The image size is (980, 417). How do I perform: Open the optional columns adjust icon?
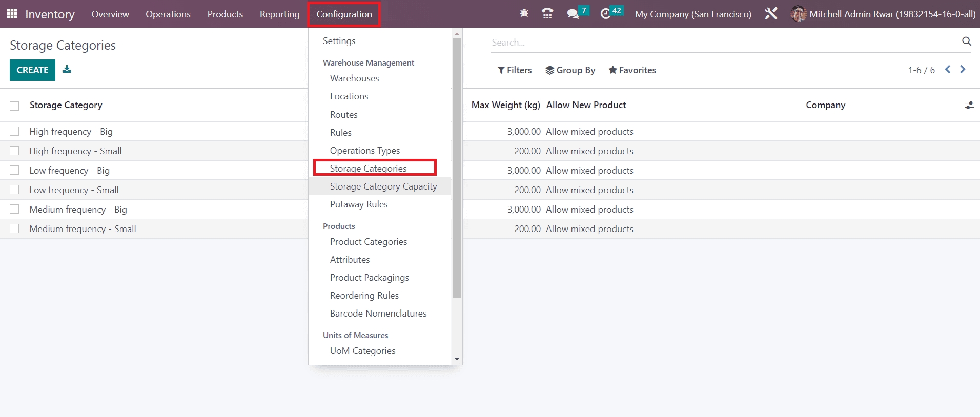pyautogui.click(x=969, y=105)
